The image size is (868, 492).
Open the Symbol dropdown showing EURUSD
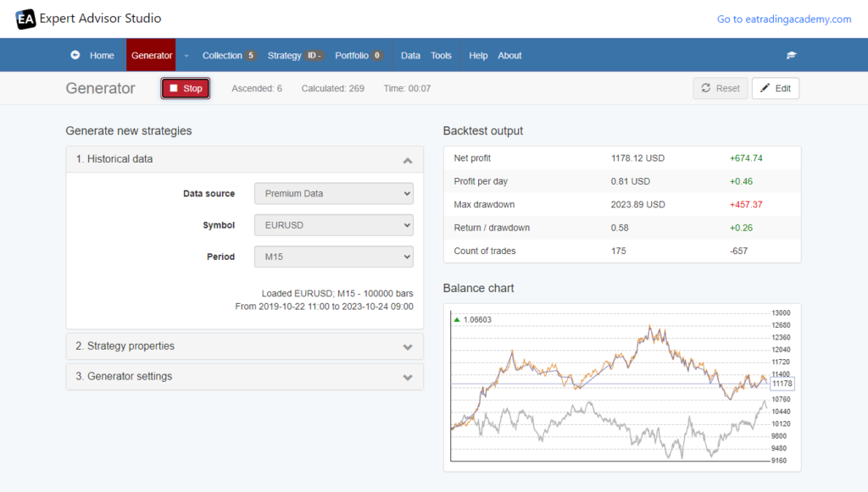[333, 225]
